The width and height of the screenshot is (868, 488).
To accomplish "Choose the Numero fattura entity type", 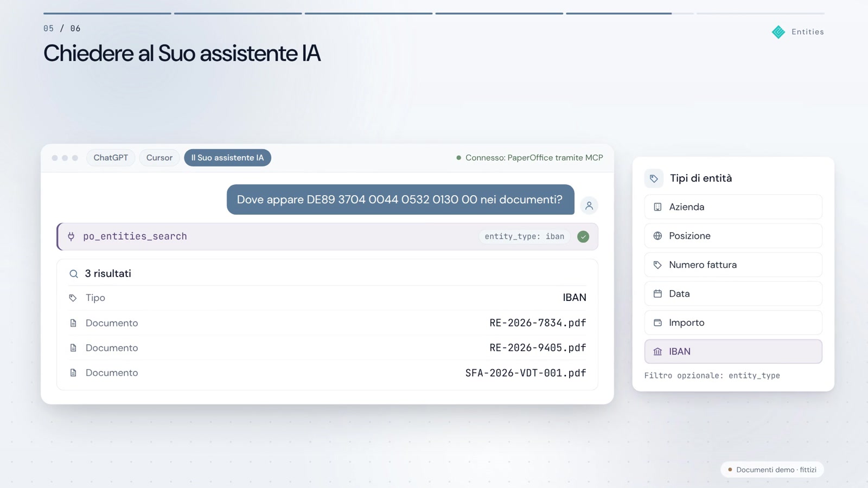I will 733,265.
